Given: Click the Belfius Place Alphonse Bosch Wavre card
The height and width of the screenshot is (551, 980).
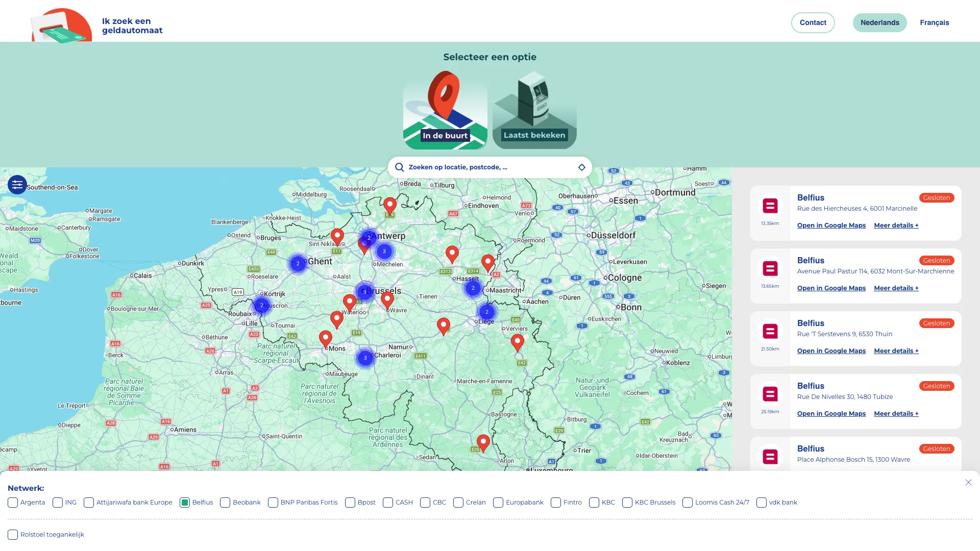Looking at the screenshot, I should 855,454.
